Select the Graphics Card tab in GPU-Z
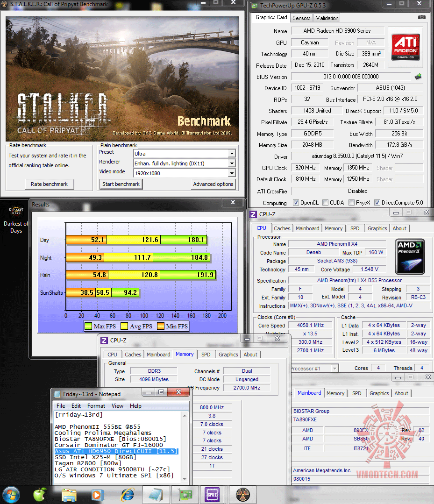Screen dimensions: 434x504 coord(271,17)
